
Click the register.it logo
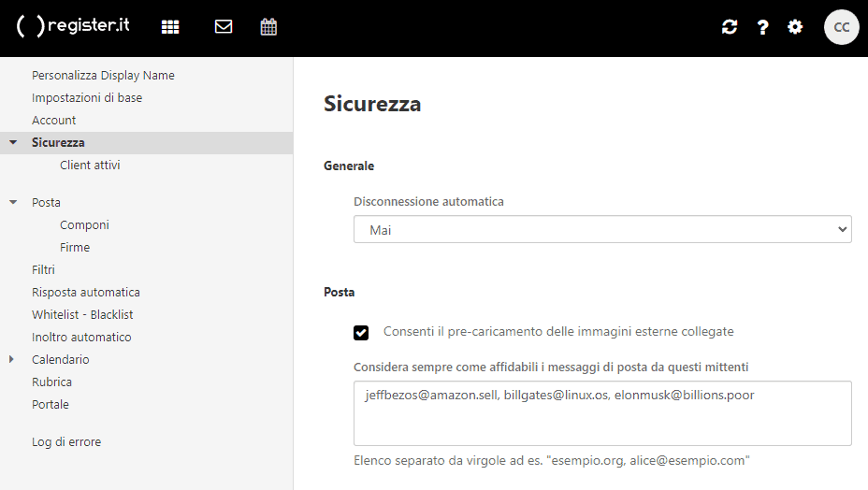73,26
